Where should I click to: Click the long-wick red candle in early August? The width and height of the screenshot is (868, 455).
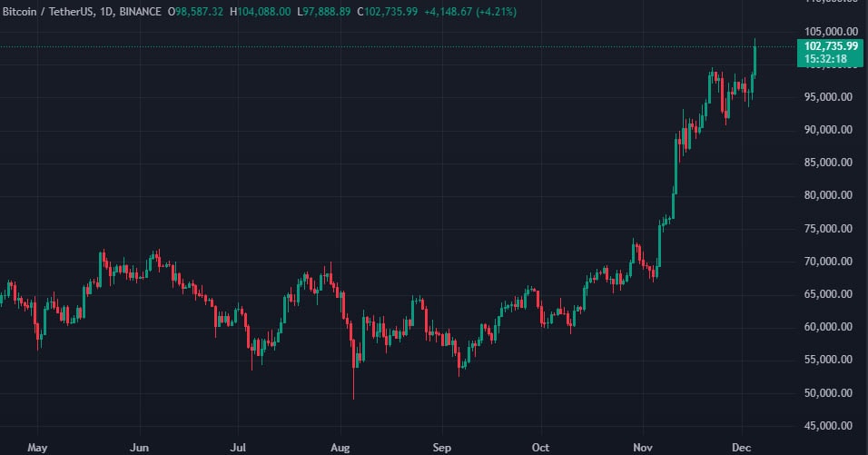tap(353, 360)
